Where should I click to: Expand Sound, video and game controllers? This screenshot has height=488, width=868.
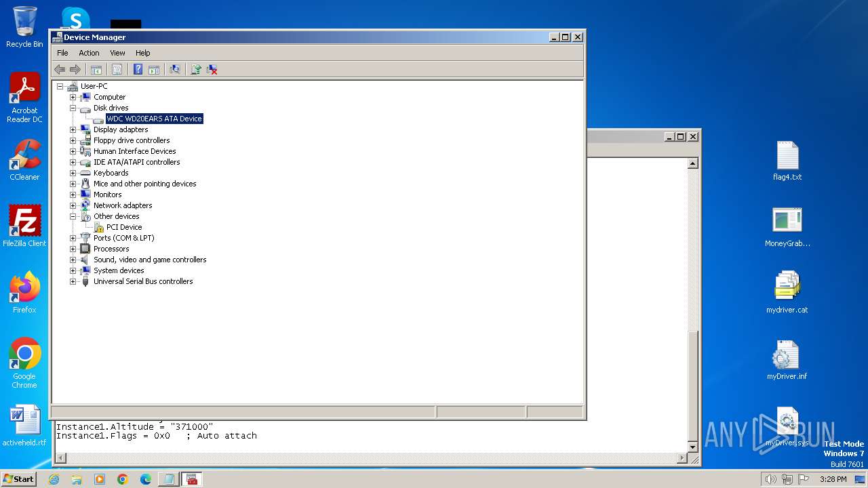(73, 260)
